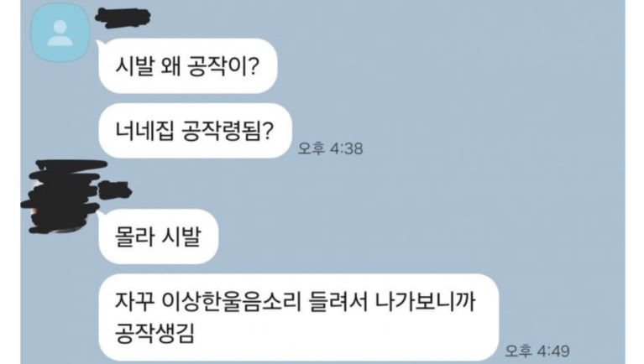Tap the word '공작생김' in the last bubble
This screenshot has height=364, width=644.
pyautogui.click(x=154, y=333)
